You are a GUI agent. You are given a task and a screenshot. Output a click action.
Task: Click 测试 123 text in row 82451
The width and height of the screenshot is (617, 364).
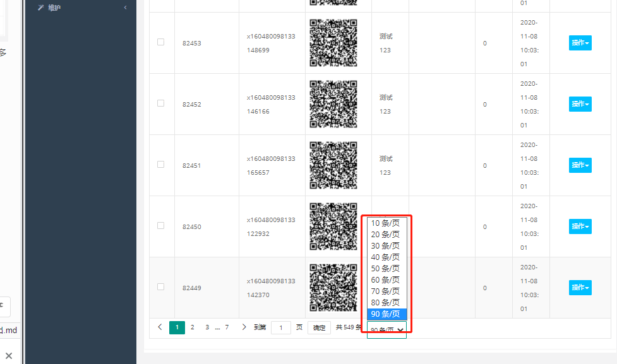[x=386, y=165]
